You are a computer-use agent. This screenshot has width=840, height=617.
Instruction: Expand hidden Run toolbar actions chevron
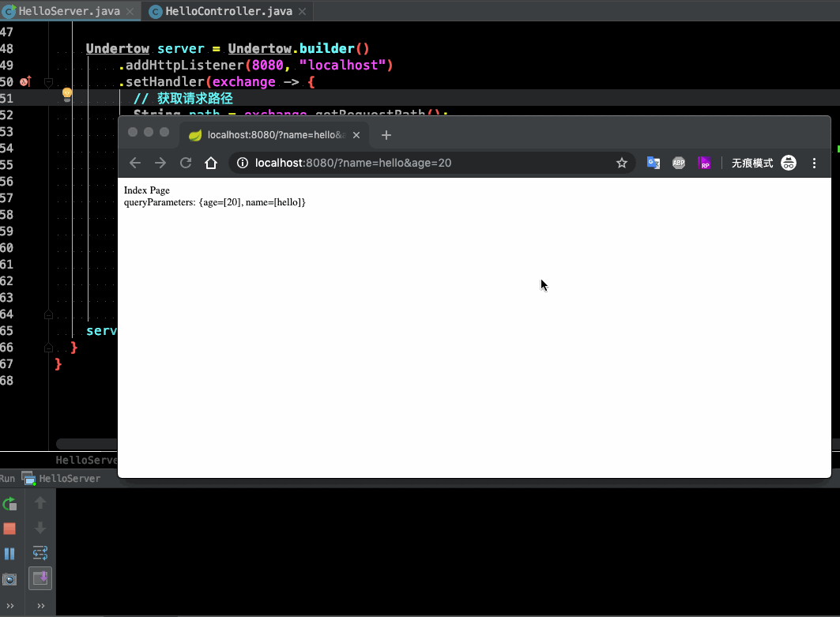9,606
